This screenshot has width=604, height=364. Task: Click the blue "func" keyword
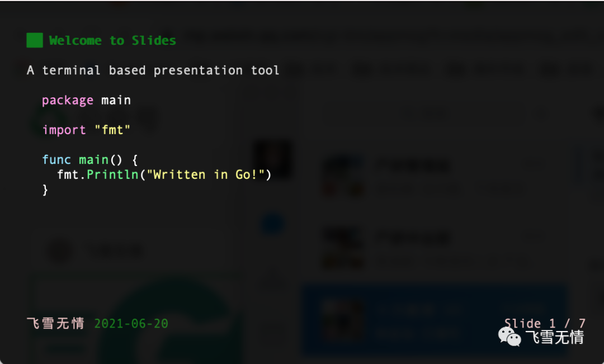[56, 160]
